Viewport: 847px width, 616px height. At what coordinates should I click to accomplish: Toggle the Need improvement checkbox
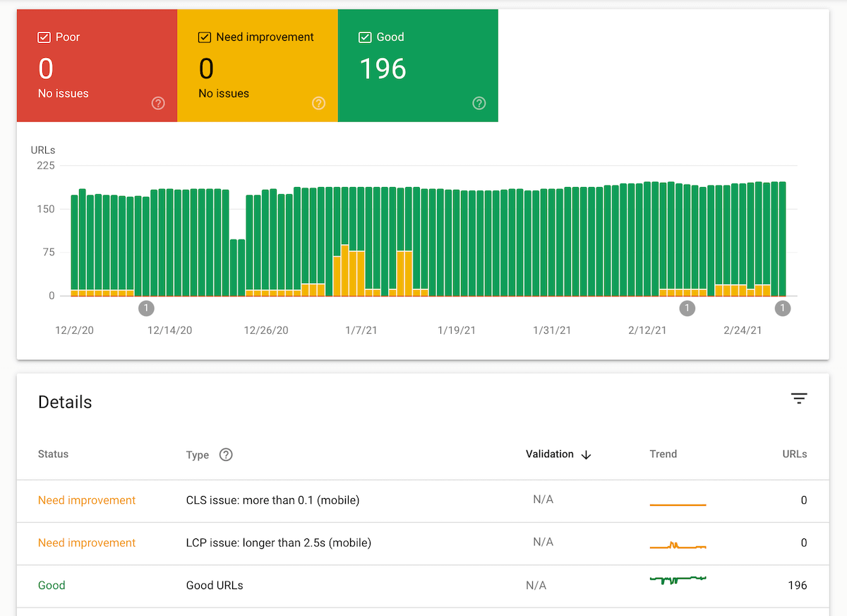point(205,37)
